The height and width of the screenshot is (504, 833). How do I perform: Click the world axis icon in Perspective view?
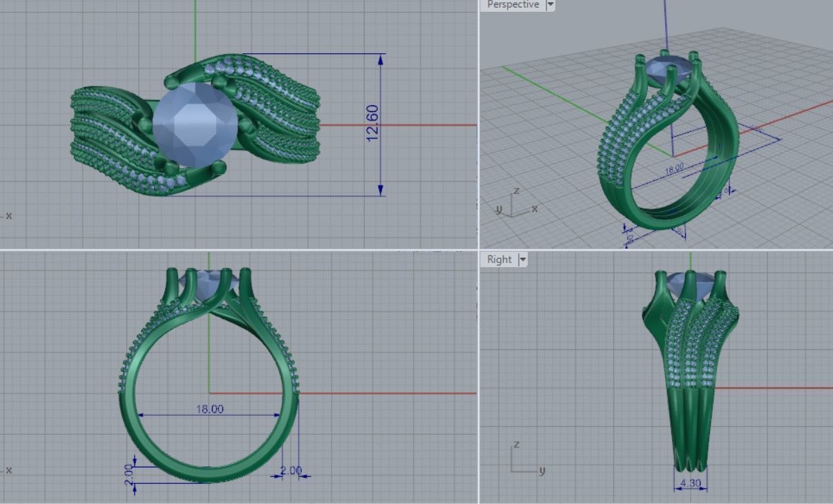(x=517, y=202)
